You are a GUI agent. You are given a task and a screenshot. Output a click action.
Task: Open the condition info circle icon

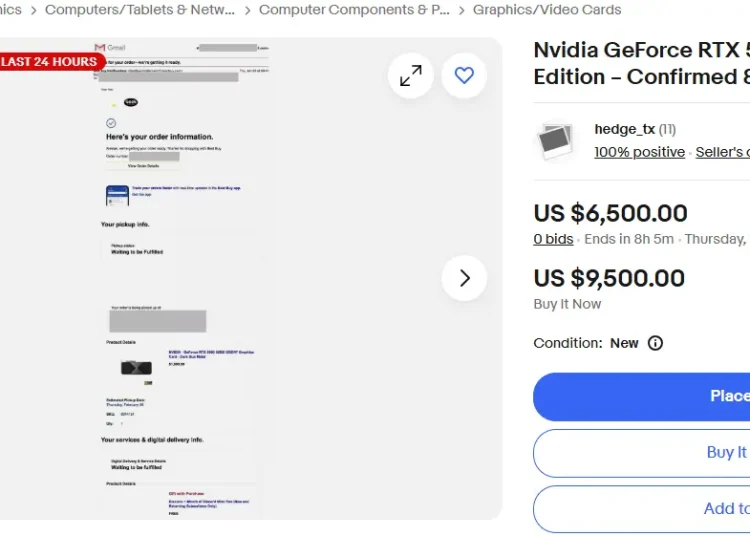[x=655, y=343]
